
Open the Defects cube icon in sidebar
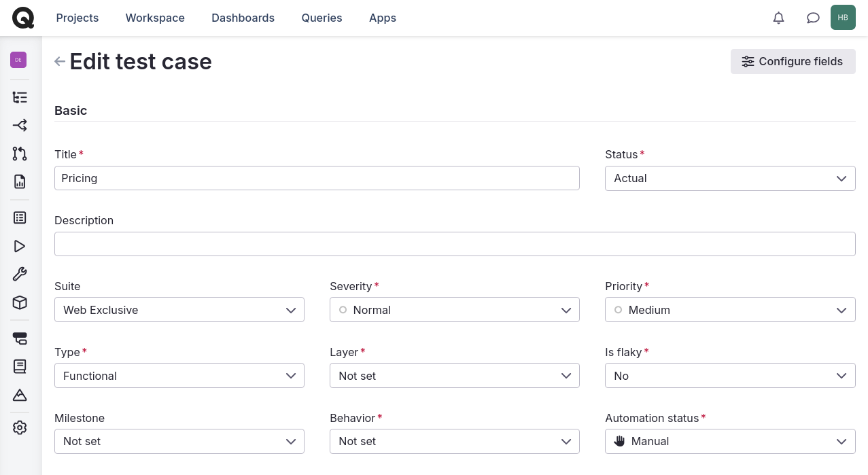[x=19, y=302]
